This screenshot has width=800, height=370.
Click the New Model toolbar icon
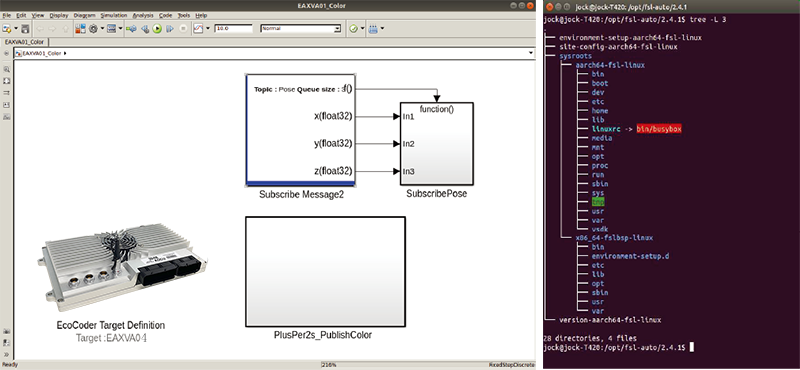pos(7,29)
